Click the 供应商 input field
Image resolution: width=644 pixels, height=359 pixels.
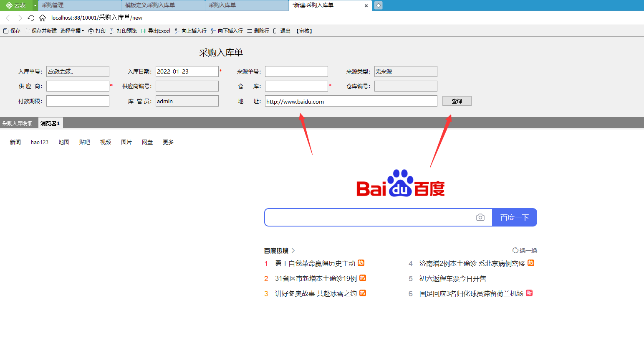(78, 86)
